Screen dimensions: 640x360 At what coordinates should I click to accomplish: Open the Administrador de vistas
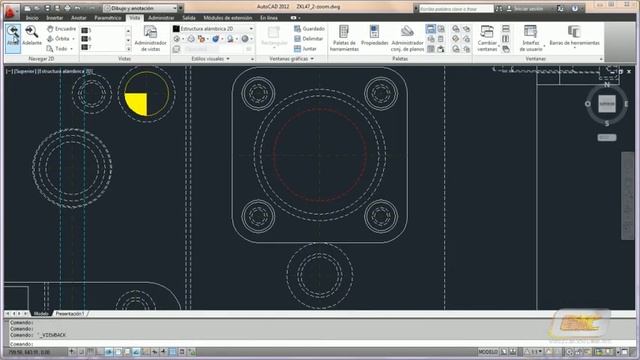pos(150,39)
